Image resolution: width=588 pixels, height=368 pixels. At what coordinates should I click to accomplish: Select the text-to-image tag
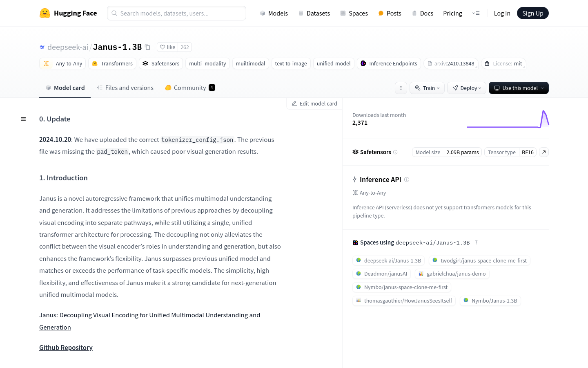point(291,63)
